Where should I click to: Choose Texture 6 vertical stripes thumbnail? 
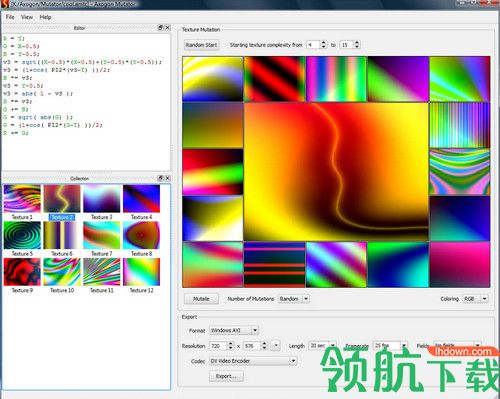(62, 235)
